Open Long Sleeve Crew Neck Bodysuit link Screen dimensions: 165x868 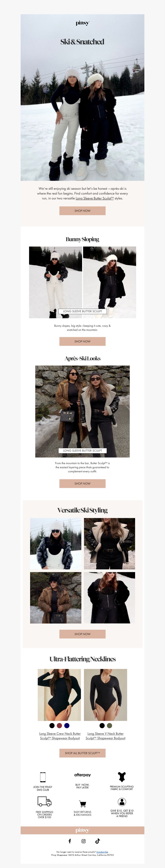60,736
